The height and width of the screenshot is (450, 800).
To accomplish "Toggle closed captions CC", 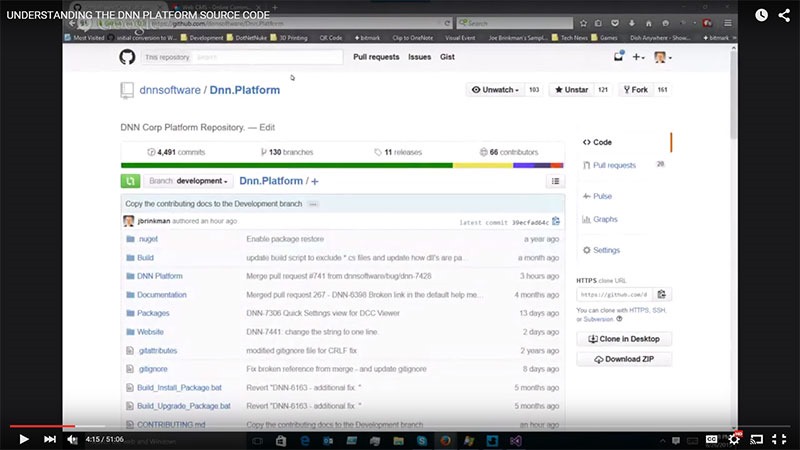I will coord(711,439).
